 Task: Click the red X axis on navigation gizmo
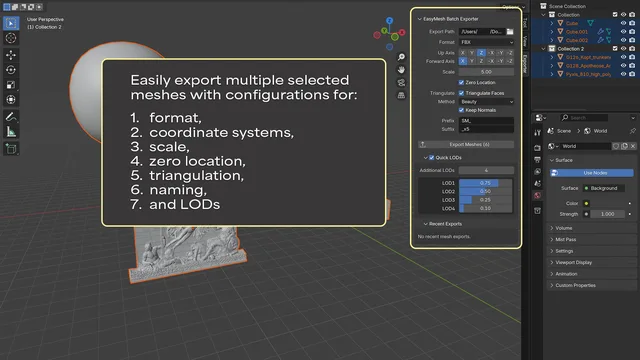point(402,32)
